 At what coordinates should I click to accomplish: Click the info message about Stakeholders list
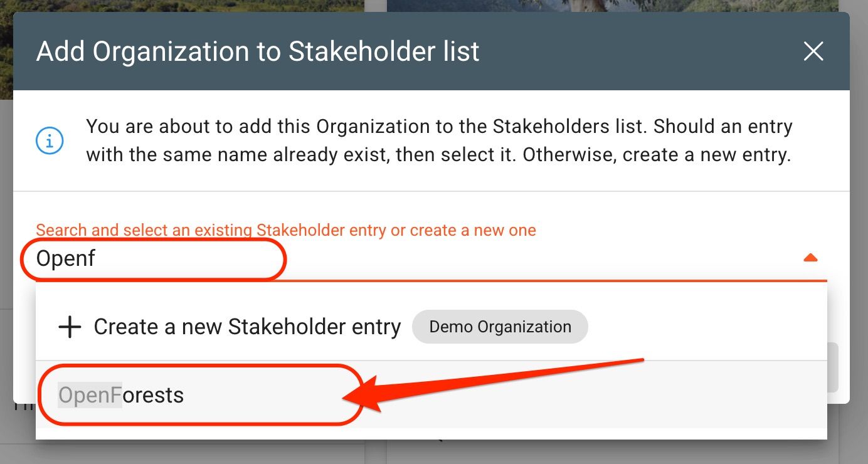point(439,140)
